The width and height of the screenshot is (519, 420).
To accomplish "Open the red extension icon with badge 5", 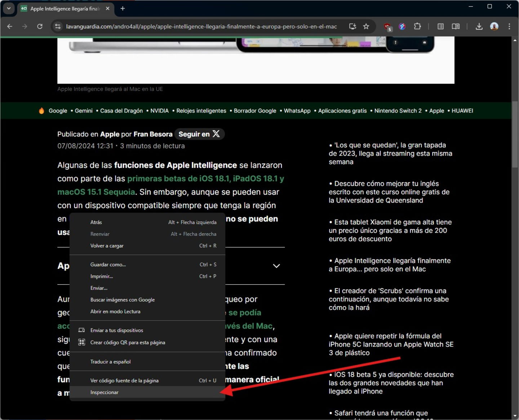I will (387, 27).
